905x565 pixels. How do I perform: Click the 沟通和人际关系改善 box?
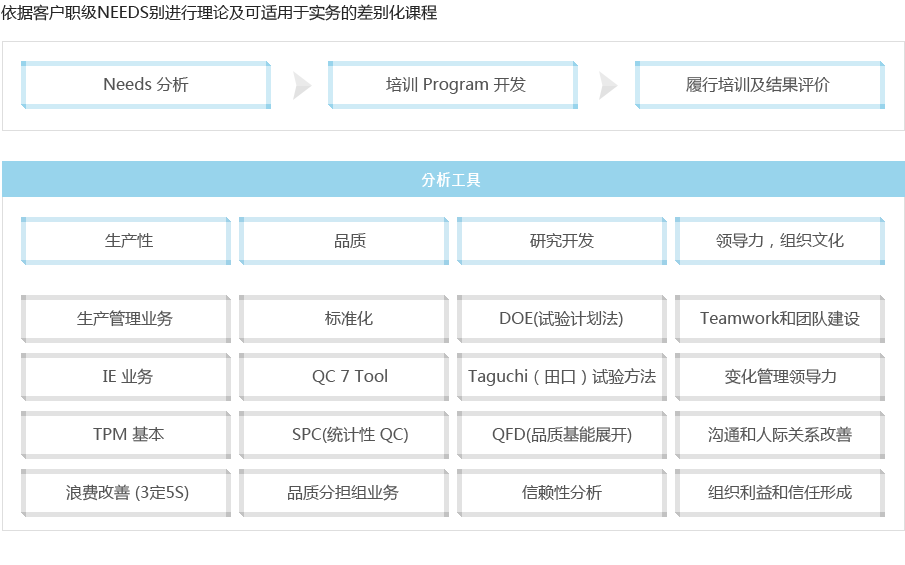click(x=780, y=435)
